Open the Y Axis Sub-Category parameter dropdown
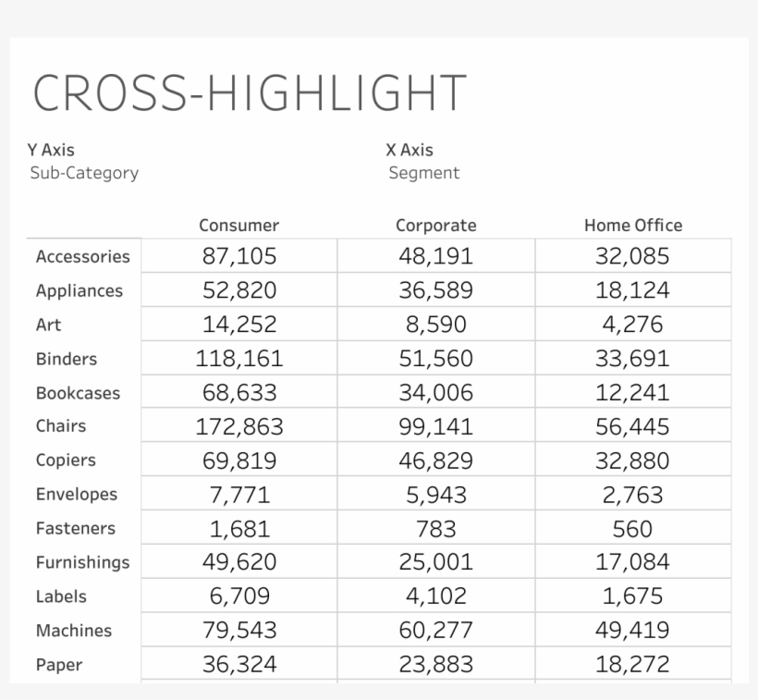Image resolution: width=758 pixels, height=700 pixels. point(84,173)
